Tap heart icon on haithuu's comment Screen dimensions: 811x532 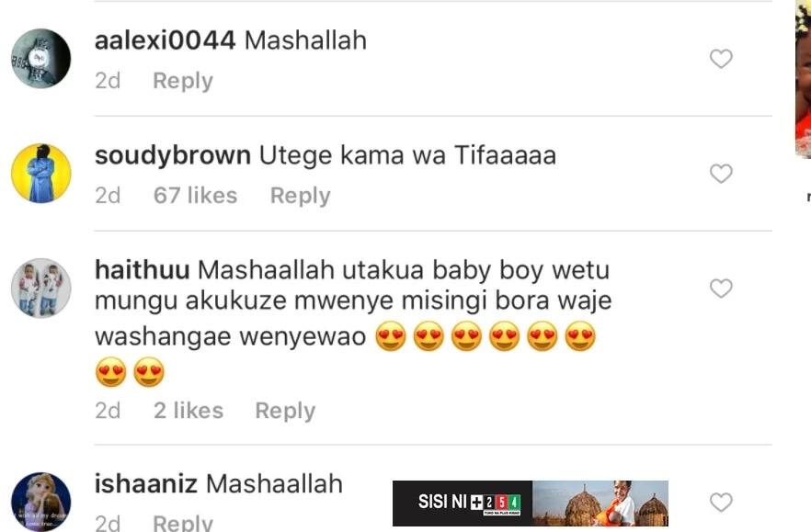click(x=721, y=288)
